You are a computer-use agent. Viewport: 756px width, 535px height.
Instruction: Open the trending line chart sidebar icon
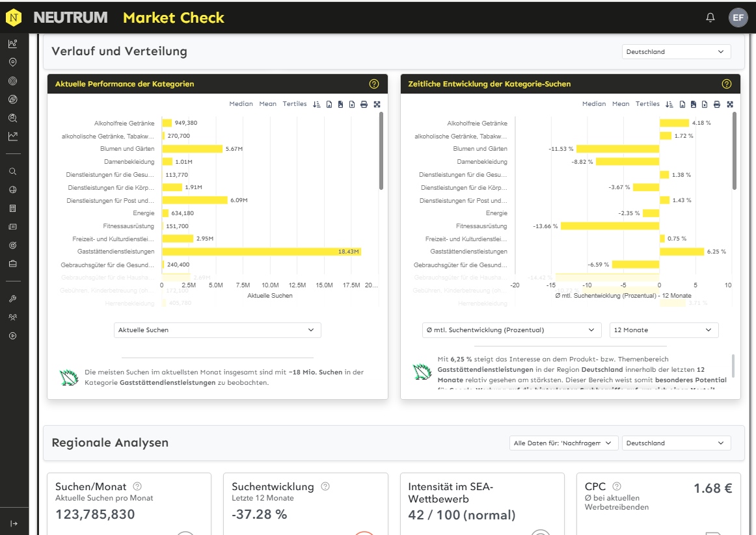click(13, 137)
